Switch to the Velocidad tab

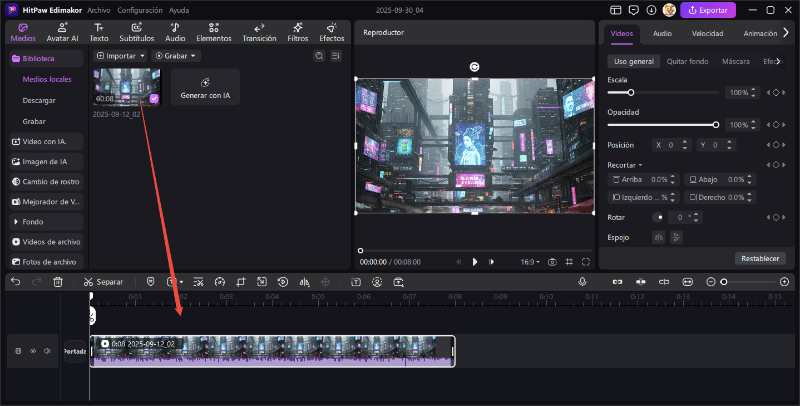[x=707, y=33]
